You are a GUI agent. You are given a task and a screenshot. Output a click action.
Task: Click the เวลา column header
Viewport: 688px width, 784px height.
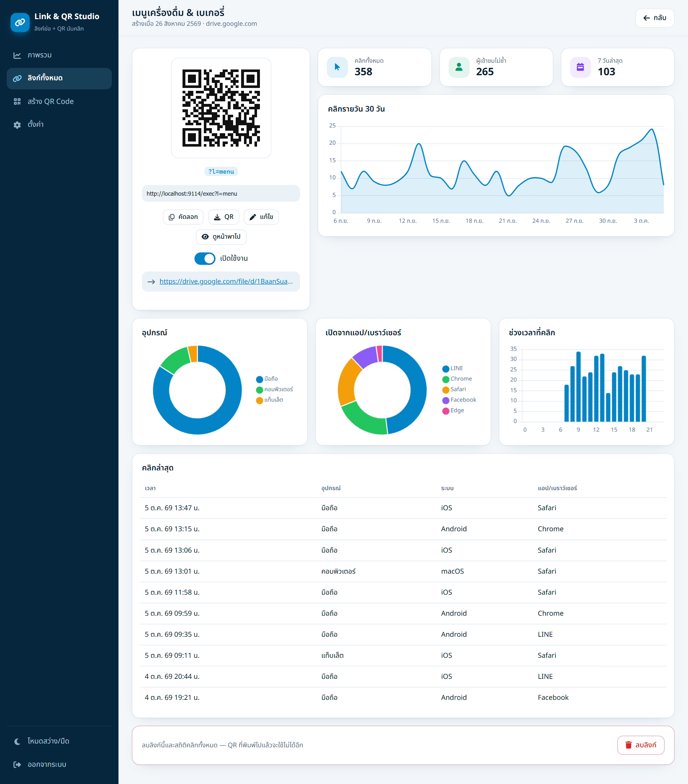point(150,488)
